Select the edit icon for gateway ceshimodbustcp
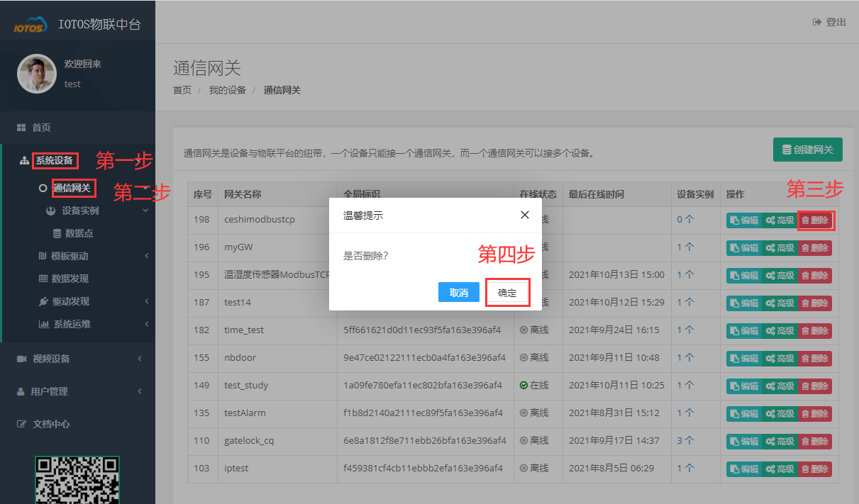This screenshot has width=859, height=504. [x=735, y=220]
